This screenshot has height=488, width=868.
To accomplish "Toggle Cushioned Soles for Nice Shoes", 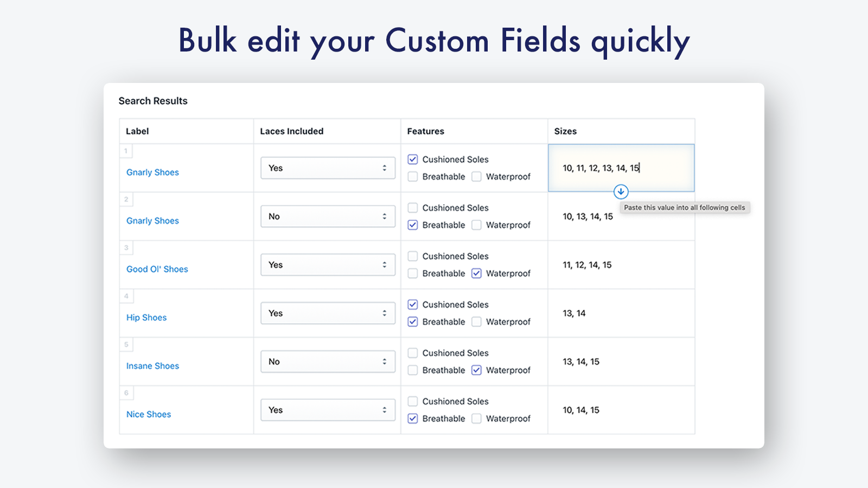I will [x=413, y=402].
